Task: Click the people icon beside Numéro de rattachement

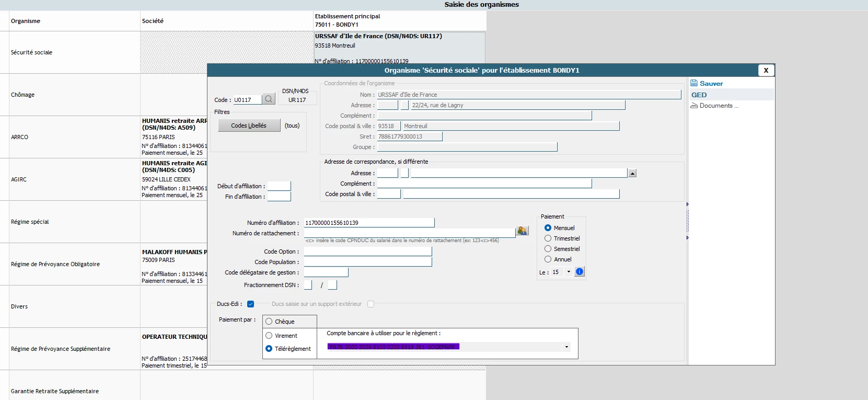Action: pyautogui.click(x=522, y=231)
